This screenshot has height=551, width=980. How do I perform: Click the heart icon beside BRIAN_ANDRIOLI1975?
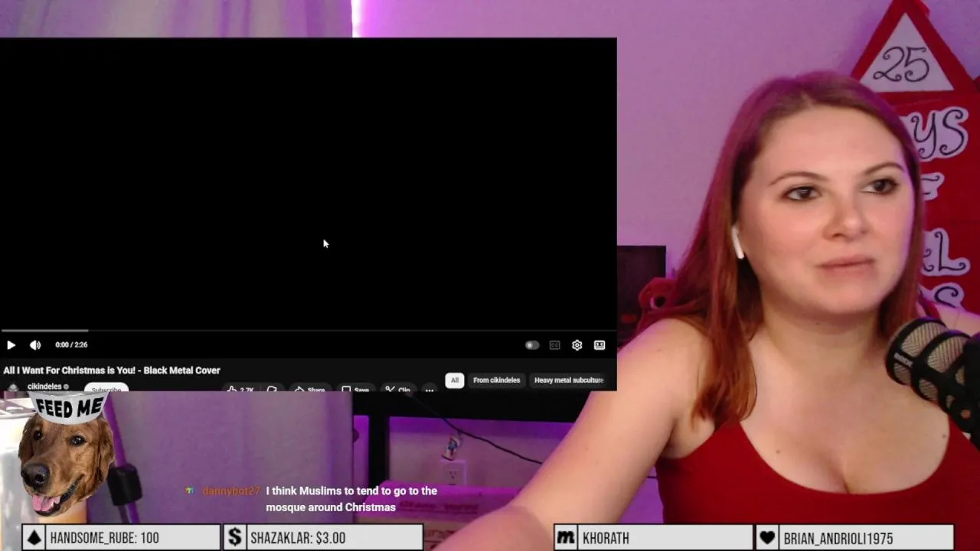pos(767,538)
